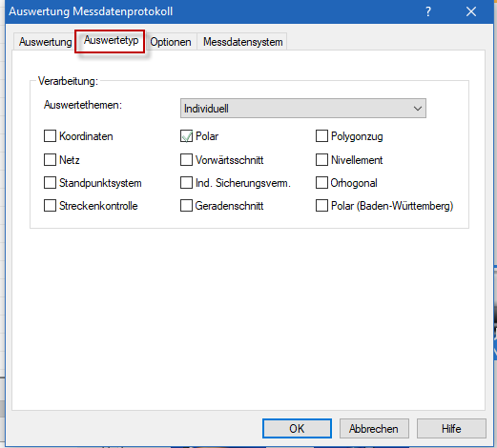Image resolution: width=497 pixels, height=448 pixels.
Task: Open the Auswertethemen dropdown arrow
Action: pyautogui.click(x=418, y=109)
